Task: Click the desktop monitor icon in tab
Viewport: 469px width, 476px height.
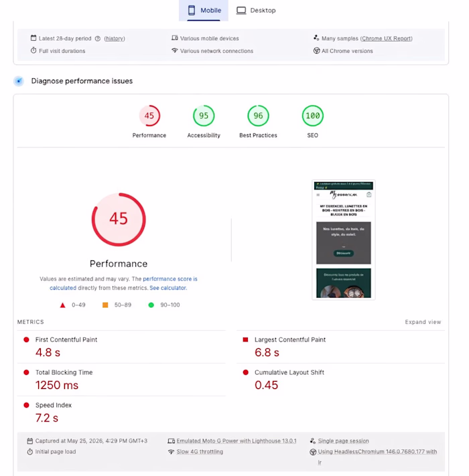Action: click(x=241, y=10)
